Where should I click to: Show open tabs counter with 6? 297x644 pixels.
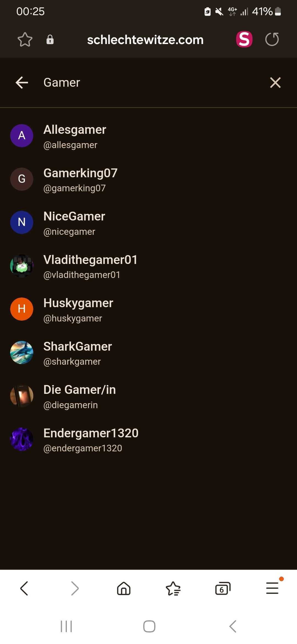point(223,588)
